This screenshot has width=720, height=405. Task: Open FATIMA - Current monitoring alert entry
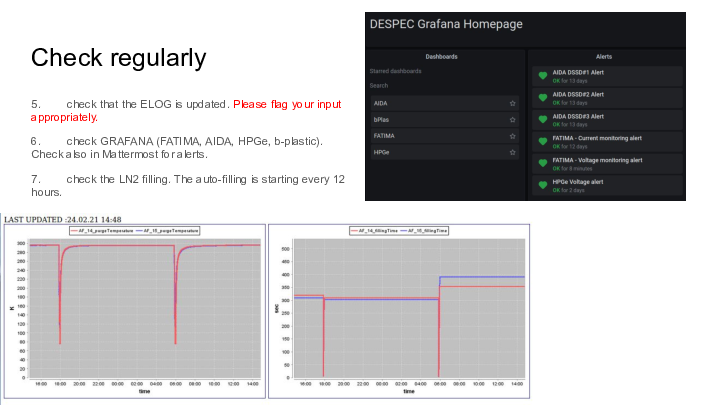(x=607, y=142)
